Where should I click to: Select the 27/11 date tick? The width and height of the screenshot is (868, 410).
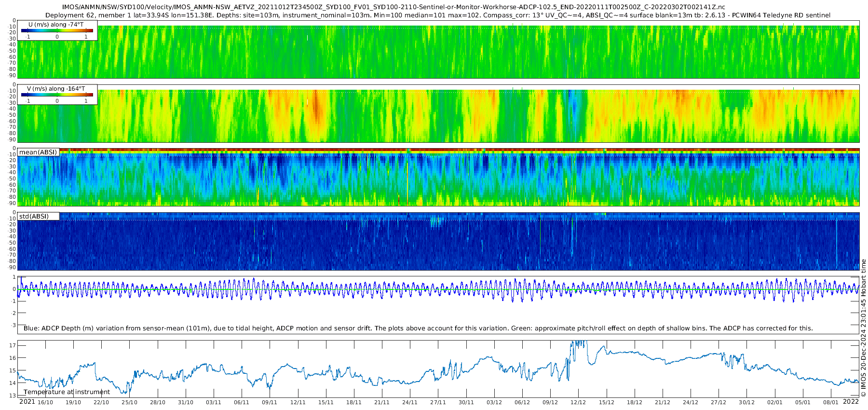pos(438,402)
